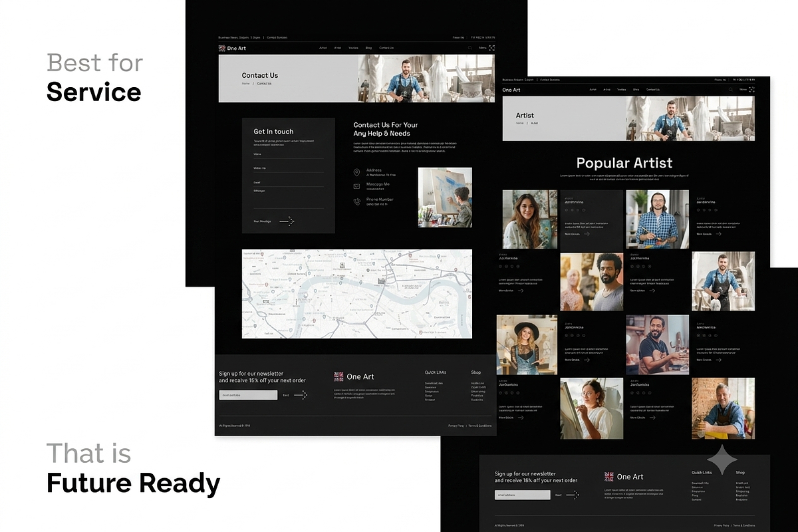Open photo of curly-haired bearded man in tan shirt
Viewport: 798px width, 532px height.
592,281
